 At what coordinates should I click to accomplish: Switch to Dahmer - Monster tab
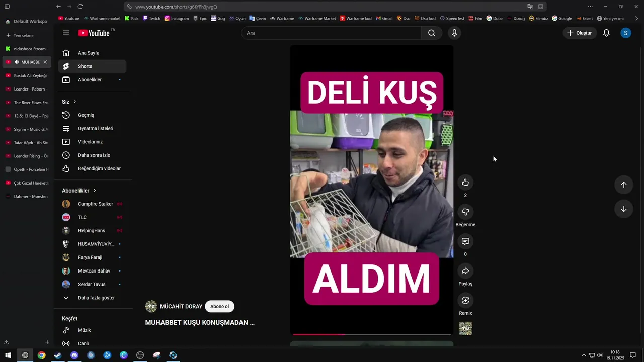[x=26, y=196]
